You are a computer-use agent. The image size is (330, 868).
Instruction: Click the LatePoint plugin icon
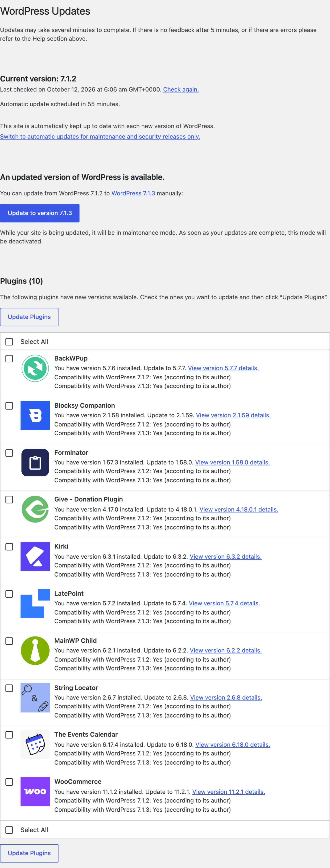pos(35,604)
